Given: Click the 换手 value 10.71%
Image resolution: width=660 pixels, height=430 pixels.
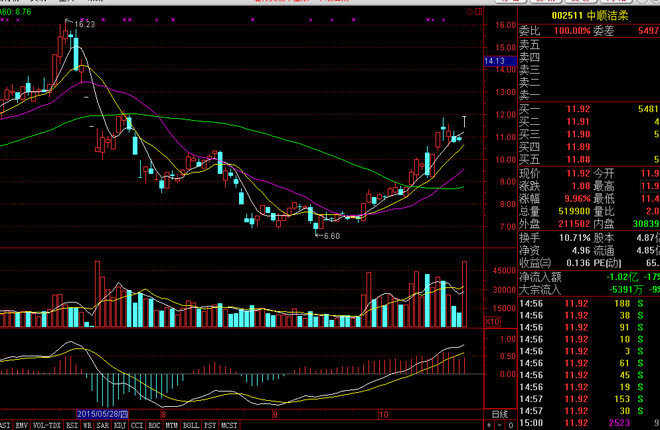Looking at the screenshot, I should [x=575, y=238].
